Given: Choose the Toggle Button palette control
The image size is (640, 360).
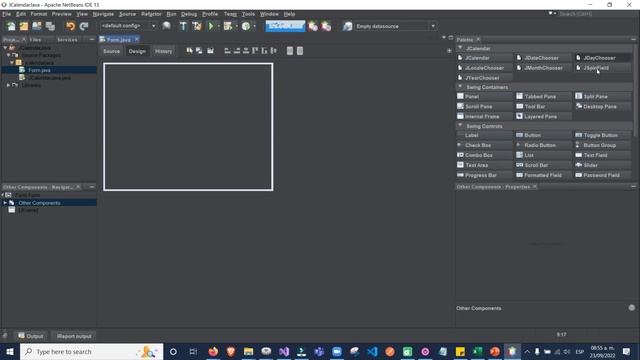Looking at the screenshot, I should [603, 135].
